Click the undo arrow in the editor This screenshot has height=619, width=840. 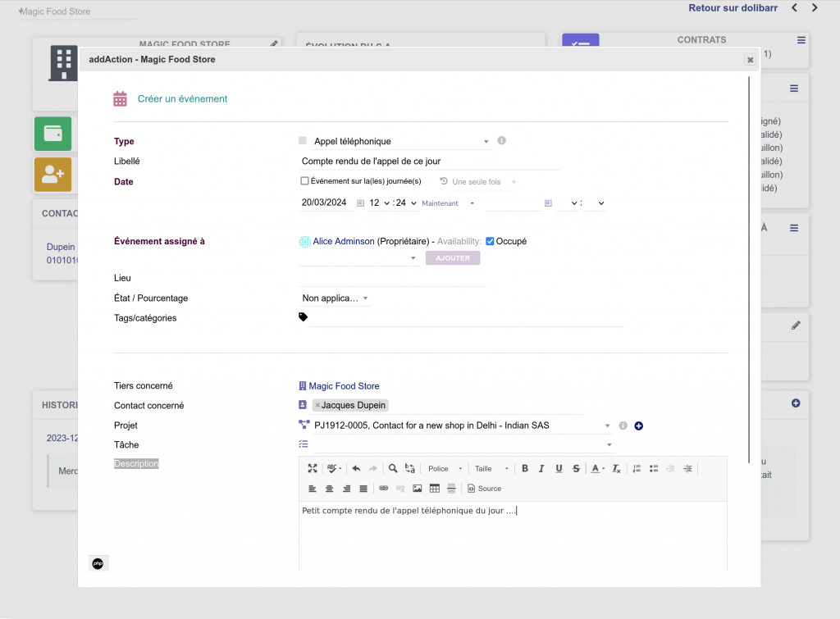pyautogui.click(x=356, y=469)
